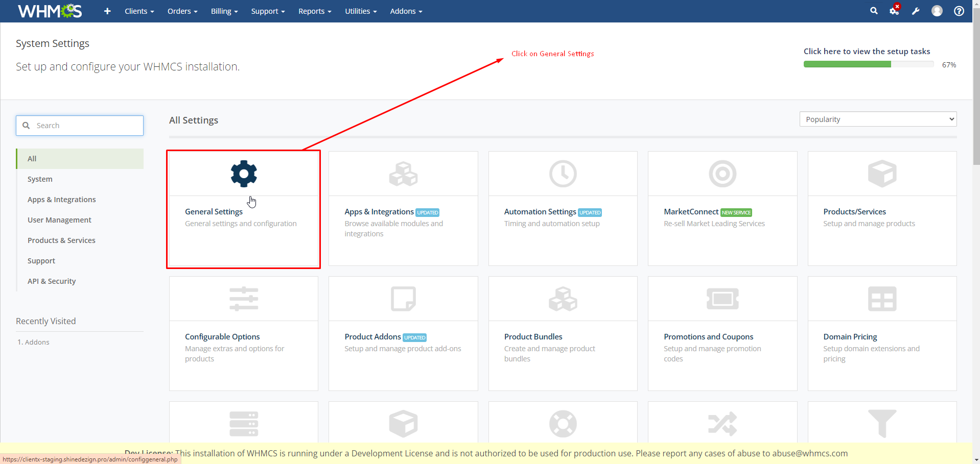Open the recently visited Addons link

[x=37, y=342]
